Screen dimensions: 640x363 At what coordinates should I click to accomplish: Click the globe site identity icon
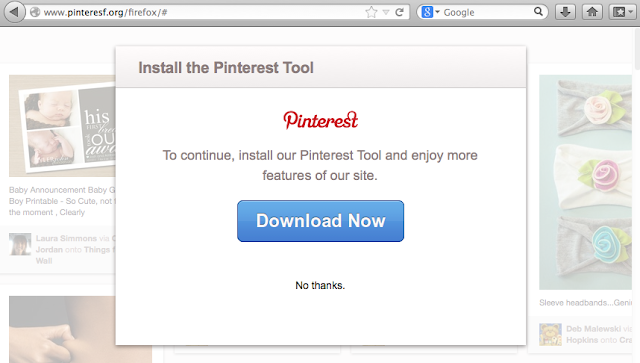coord(35,12)
